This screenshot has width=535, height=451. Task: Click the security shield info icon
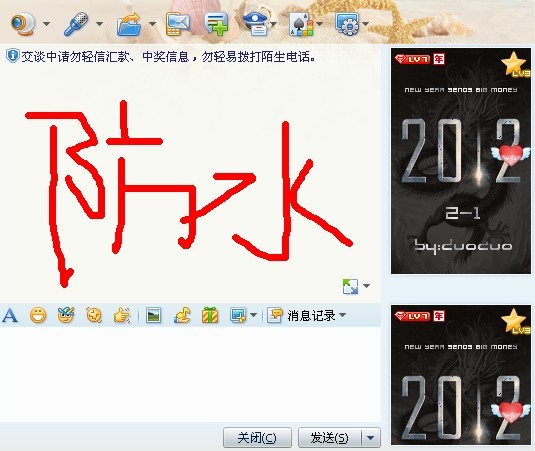(13, 56)
